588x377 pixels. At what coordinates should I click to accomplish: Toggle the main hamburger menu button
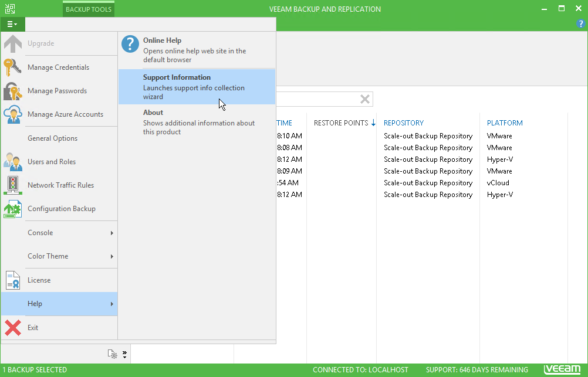click(x=12, y=25)
